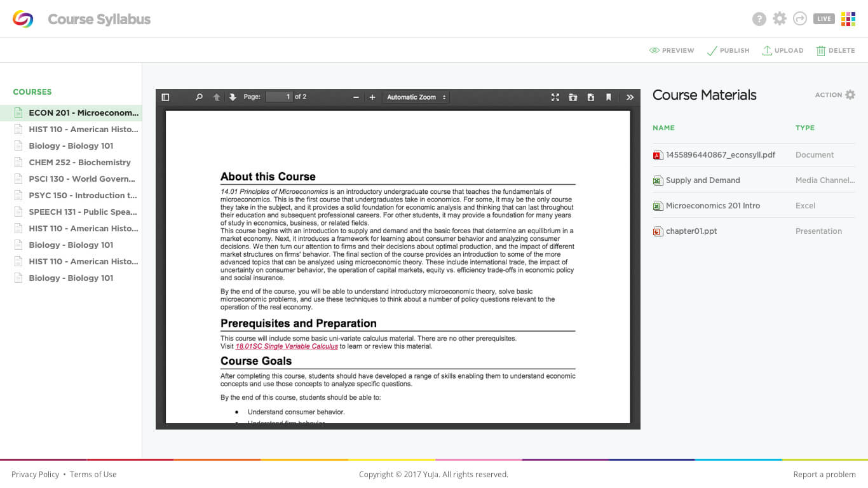The width and height of the screenshot is (868, 488).
Task: Sort materials by TYPE column header
Action: click(x=805, y=128)
